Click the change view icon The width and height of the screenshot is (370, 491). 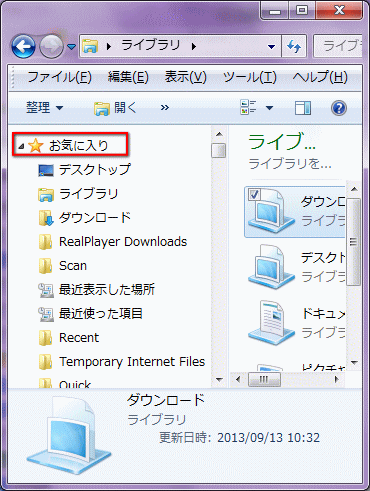[x=248, y=108]
